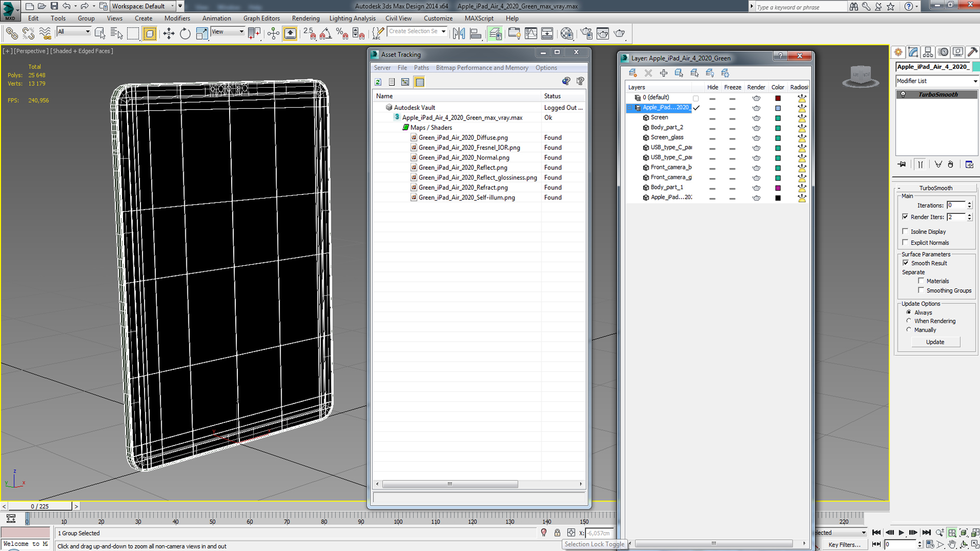Enable Separate by Materials checkbox

tap(921, 281)
